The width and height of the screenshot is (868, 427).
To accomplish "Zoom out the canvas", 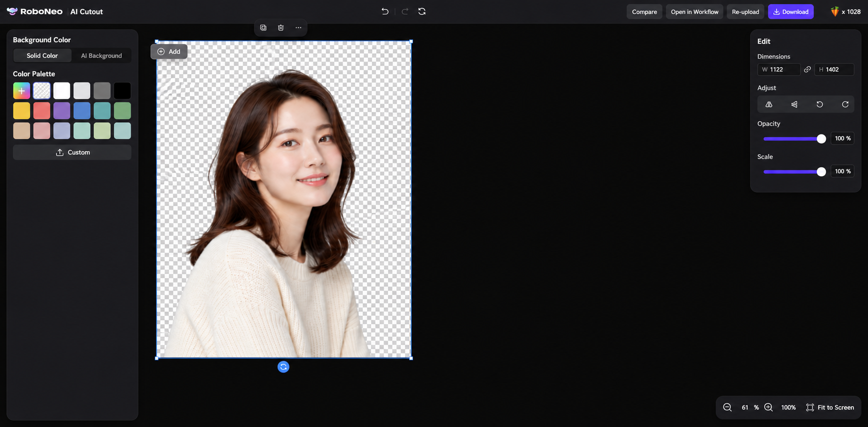I will pyautogui.click(x=727, y=408).
